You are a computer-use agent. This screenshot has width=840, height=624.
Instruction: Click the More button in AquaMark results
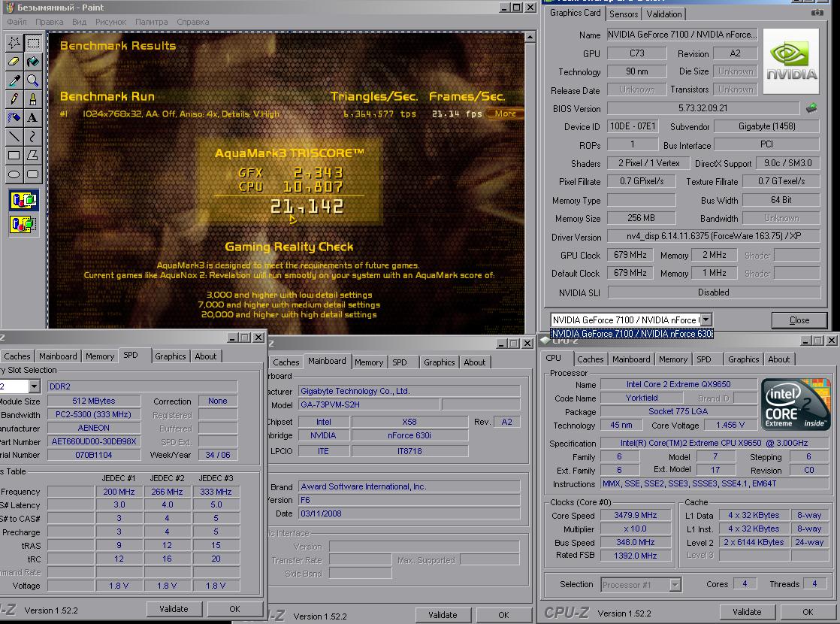coord(506,114)
